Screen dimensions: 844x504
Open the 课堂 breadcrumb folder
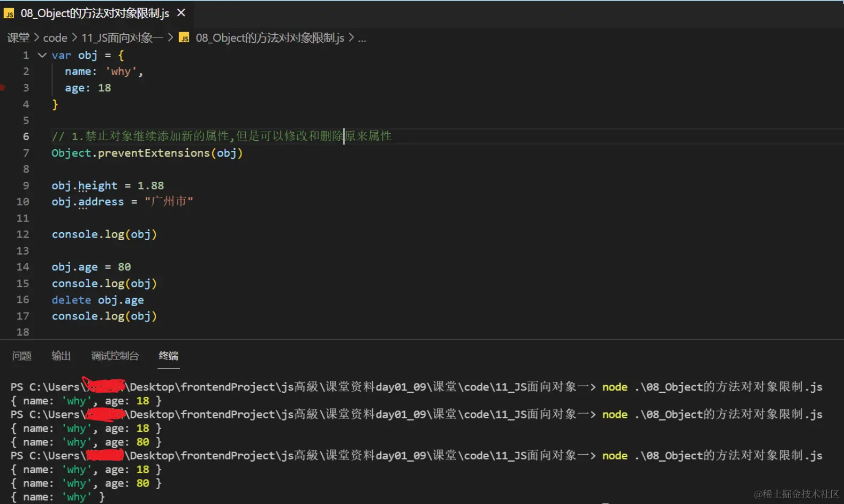18,38
